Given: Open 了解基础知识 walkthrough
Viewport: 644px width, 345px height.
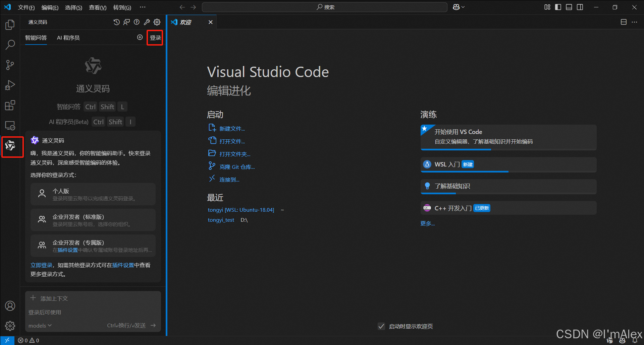Looking at the screenshot, I should click(508, 186).
